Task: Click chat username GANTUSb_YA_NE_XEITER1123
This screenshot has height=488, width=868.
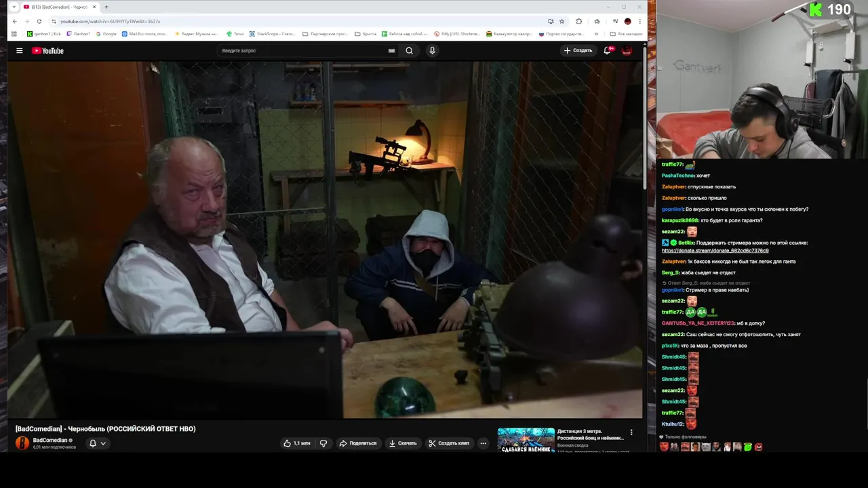Action: (698, 323)
